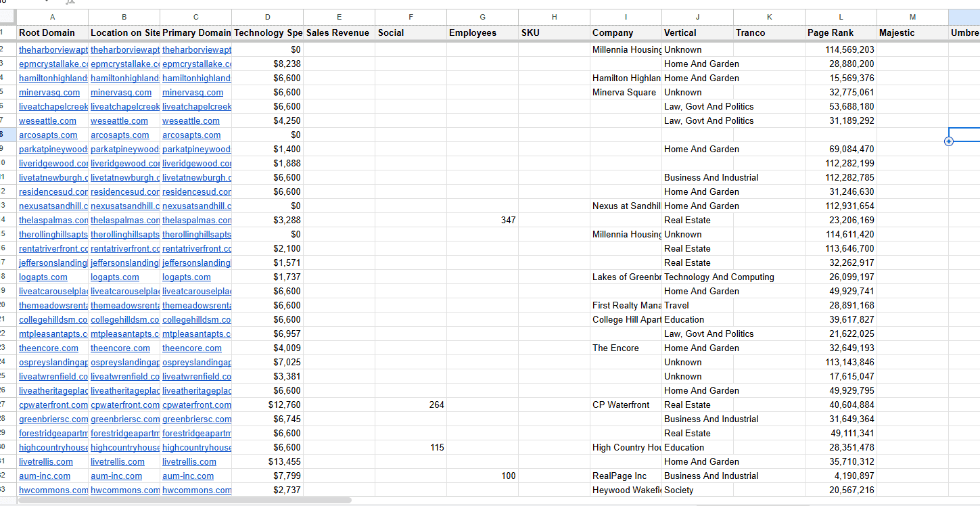Select the cell with Social value 264
The height and width of the screenshot is (506, 980).
(x=411, y=405)
